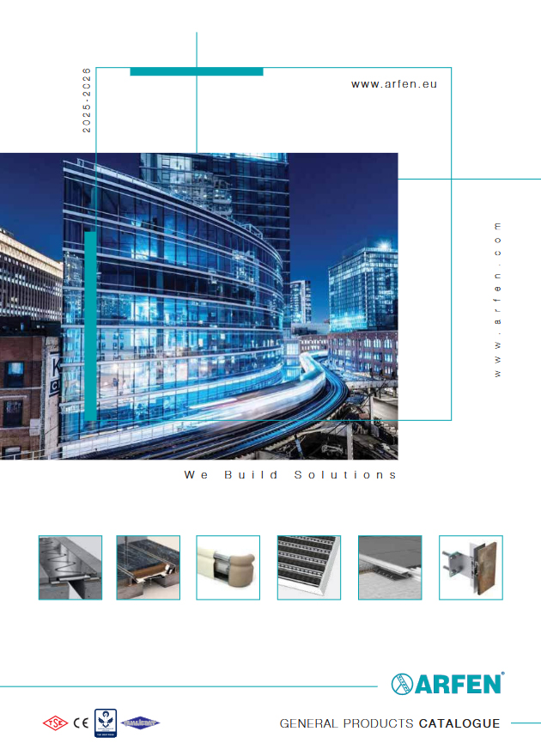Click the night city skyline cover photo
Image resolution: width=541 pixels, height=756 pixels.
pyautogui.click(x=199, y=306)
